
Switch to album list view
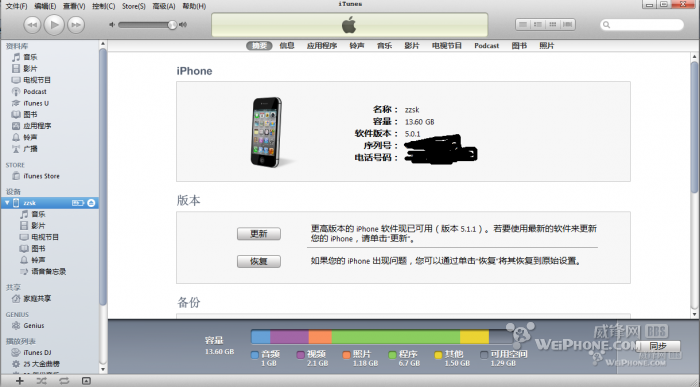point(538,25)
